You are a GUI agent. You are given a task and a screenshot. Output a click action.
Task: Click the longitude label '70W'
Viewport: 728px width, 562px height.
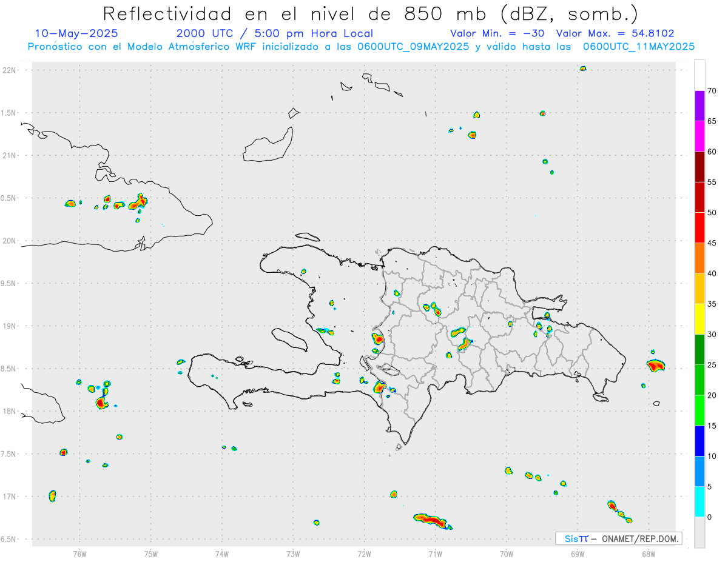[507, 554]
